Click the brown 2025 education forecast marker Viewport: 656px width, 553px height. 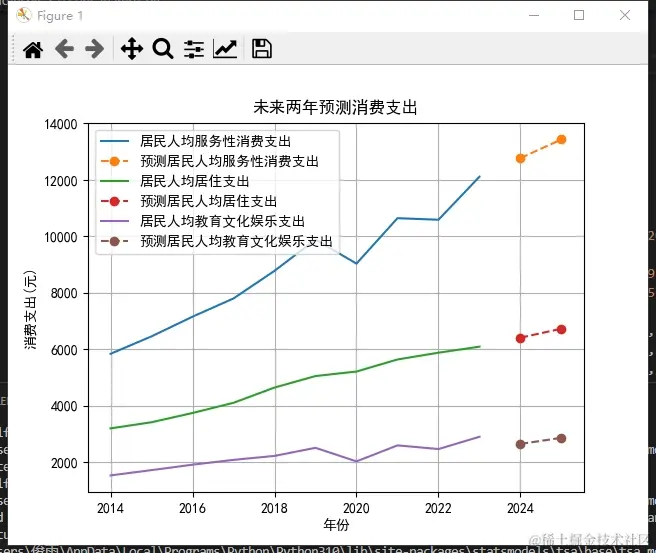point(561,438)
